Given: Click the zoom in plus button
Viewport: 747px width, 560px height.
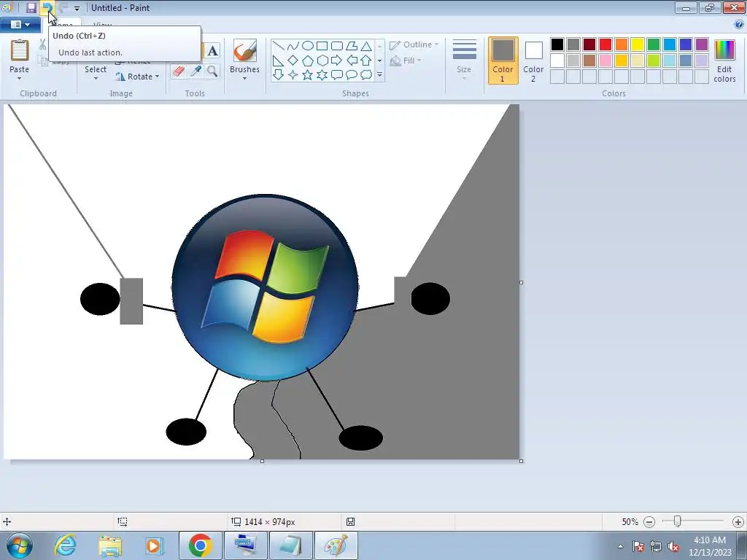Looking at the screenshot, I should coord(738,522).
